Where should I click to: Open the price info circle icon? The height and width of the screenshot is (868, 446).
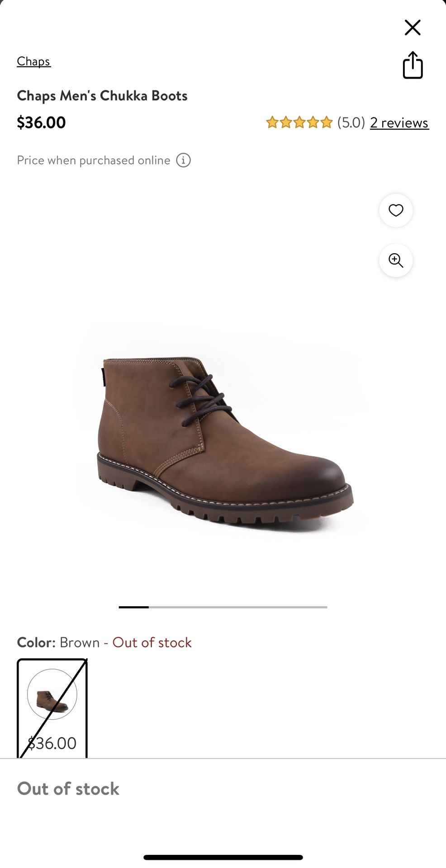[x=183, y=160]
